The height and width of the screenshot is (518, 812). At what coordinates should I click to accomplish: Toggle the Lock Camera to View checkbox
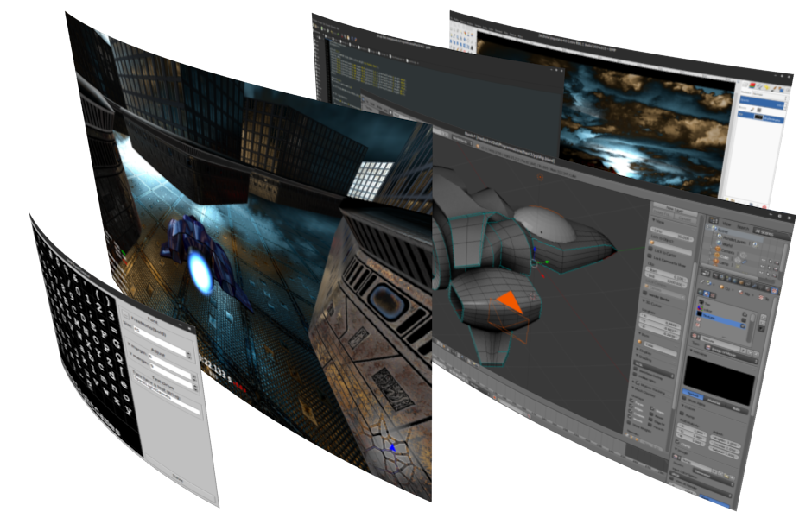pyautogui.click(x=651, y=256)
